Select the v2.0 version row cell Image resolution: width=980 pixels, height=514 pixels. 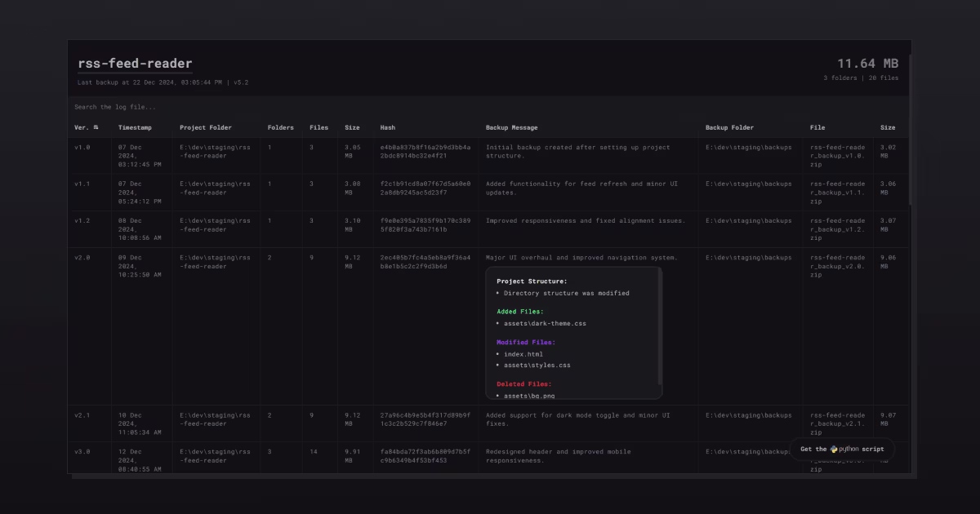82,258
